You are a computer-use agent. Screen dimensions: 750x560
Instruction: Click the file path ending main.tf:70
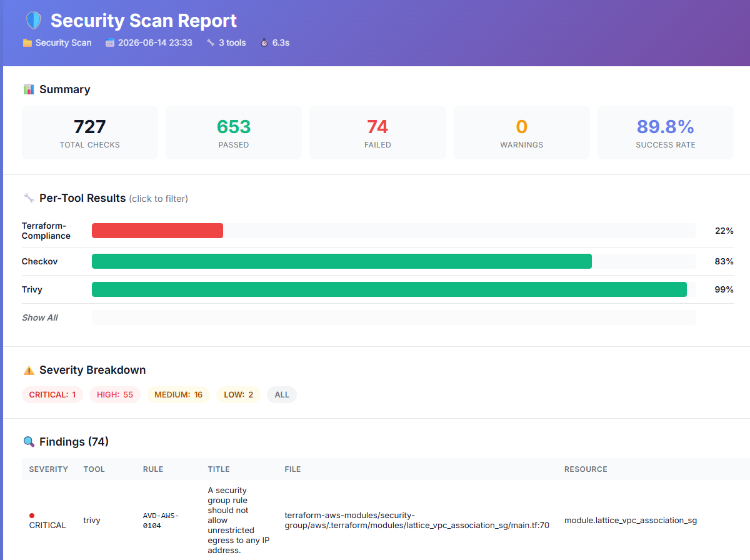tap(417, 520)
